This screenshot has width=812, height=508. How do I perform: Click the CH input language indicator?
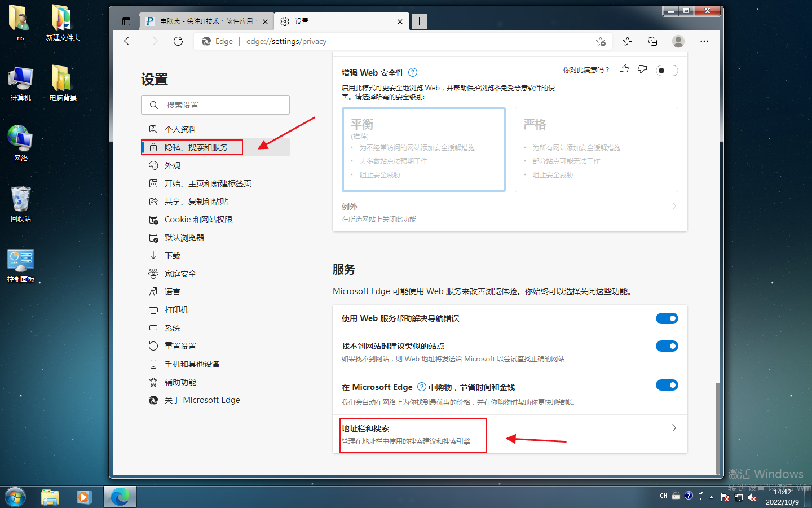[663, 496]
